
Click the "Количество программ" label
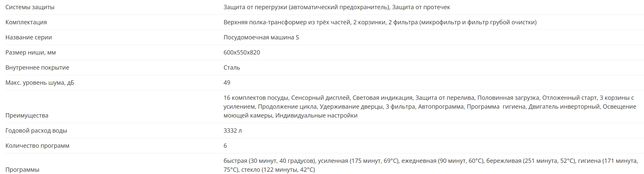[37, 146]
